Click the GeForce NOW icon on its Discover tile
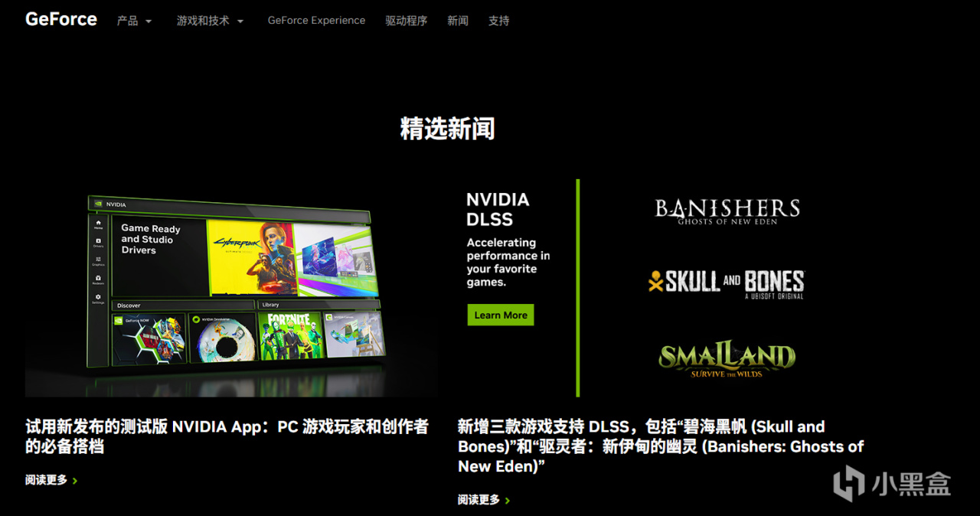Image resolution: width=980 pixels, height=516 pixels. [x=117, y=320]
